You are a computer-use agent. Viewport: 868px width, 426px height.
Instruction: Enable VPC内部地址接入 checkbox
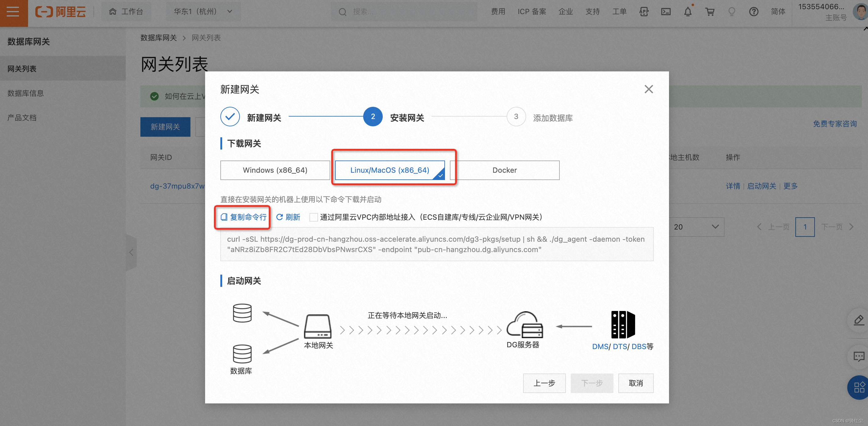(313, 217)
